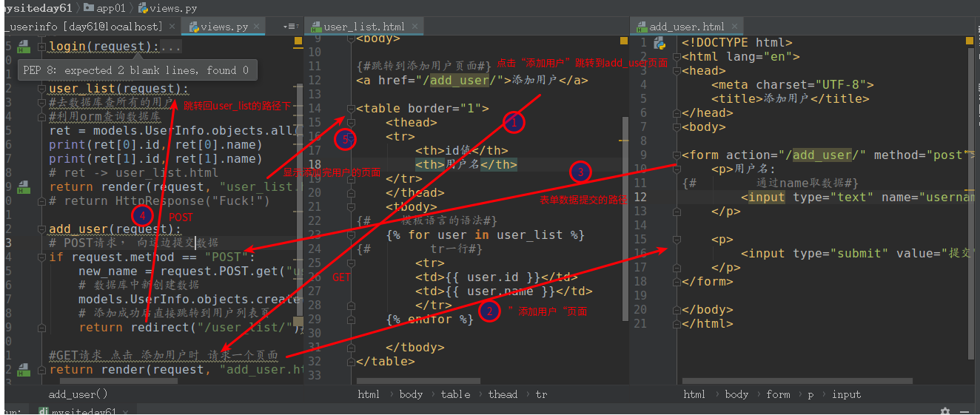Close the views.py editor tab

point(256,27)
